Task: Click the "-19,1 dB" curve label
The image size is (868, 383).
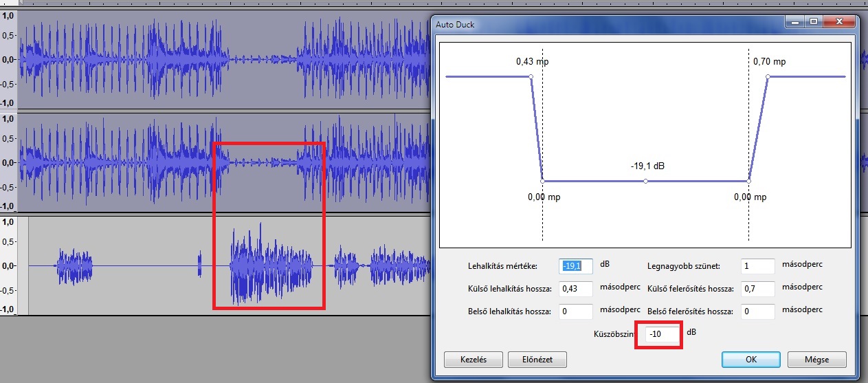Action: pyautogui.click(x=647, y=166)
